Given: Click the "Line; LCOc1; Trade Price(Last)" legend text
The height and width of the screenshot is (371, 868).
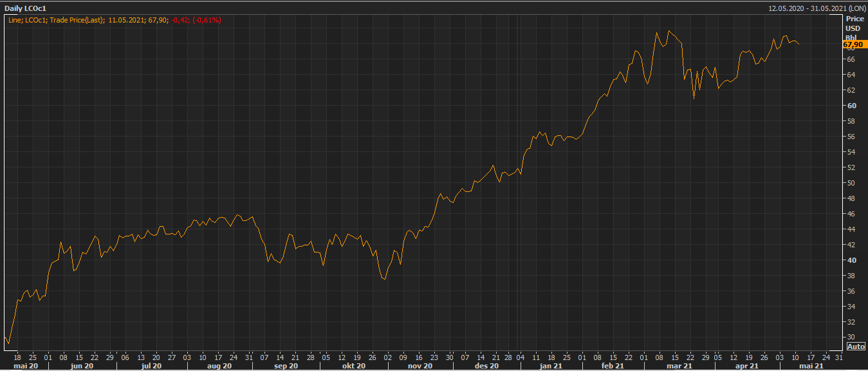Looking at the screenshot, I should pyautogui.click(x=57, y=20).
